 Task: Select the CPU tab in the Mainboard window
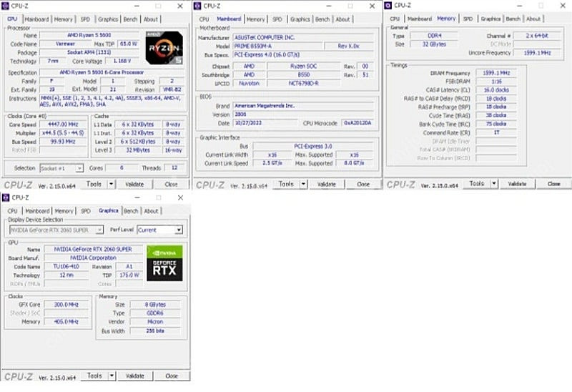coord(204,19)
